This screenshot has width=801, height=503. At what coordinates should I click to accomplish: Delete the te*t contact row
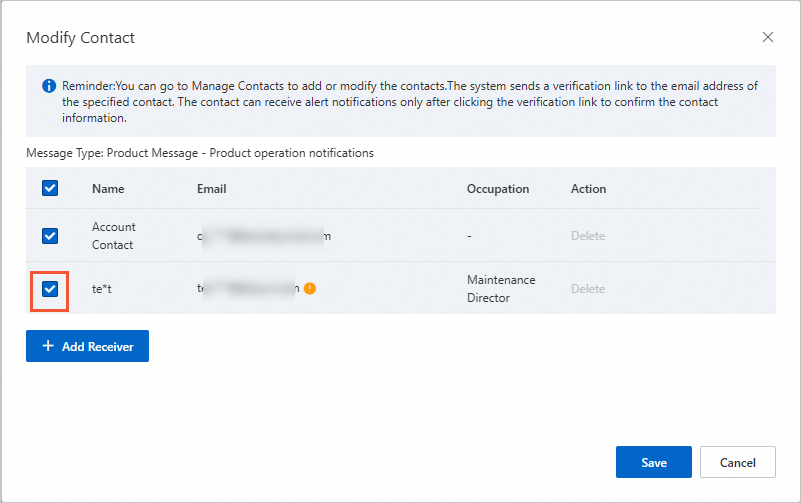tap(588, 289)
